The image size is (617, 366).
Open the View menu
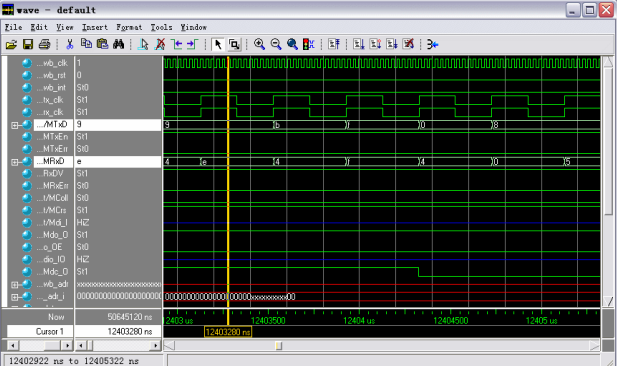(x=65, y=27)
